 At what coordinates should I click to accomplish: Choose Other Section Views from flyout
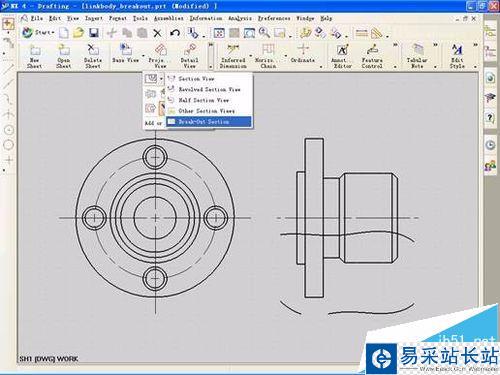(x=209, y=111)
